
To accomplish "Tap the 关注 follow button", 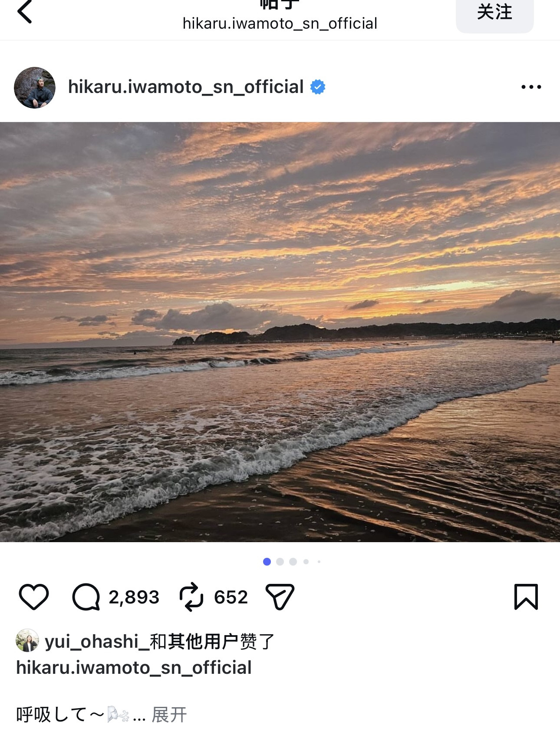I will pos(494,13).
